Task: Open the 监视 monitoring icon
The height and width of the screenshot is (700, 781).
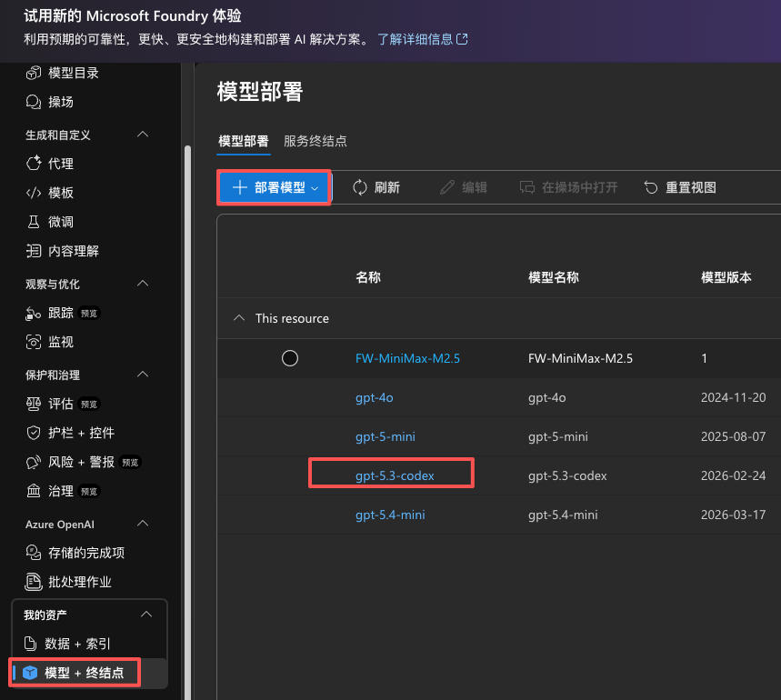Action: (34, 342)
